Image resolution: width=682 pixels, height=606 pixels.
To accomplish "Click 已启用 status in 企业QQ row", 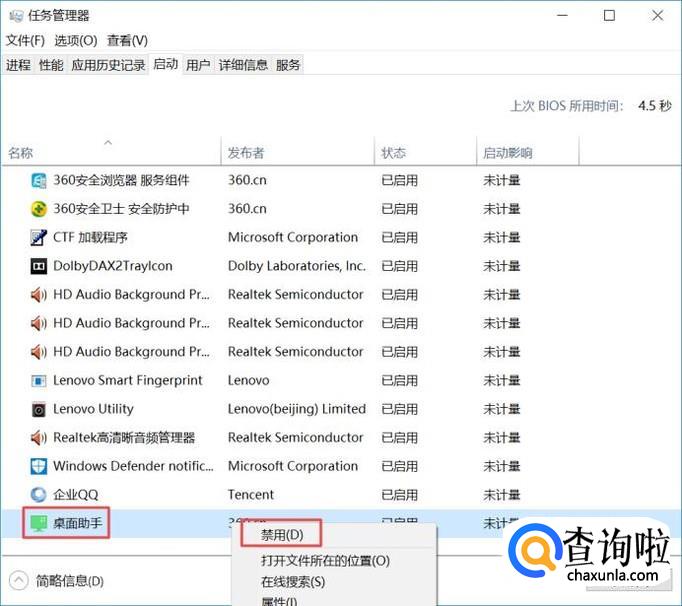I will coord(399,495).
